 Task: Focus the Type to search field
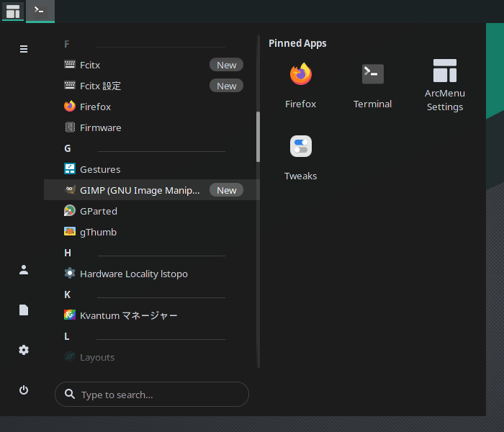click(152, 395)
